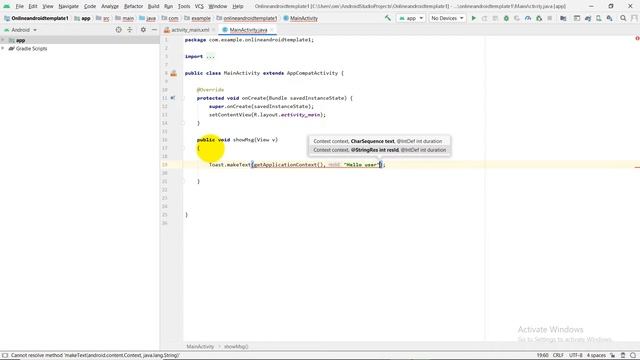Image resolution: width=640 pixels, height=360 pixels.
Task: Click the '@Override' annotation text
Action: point(210,90)
